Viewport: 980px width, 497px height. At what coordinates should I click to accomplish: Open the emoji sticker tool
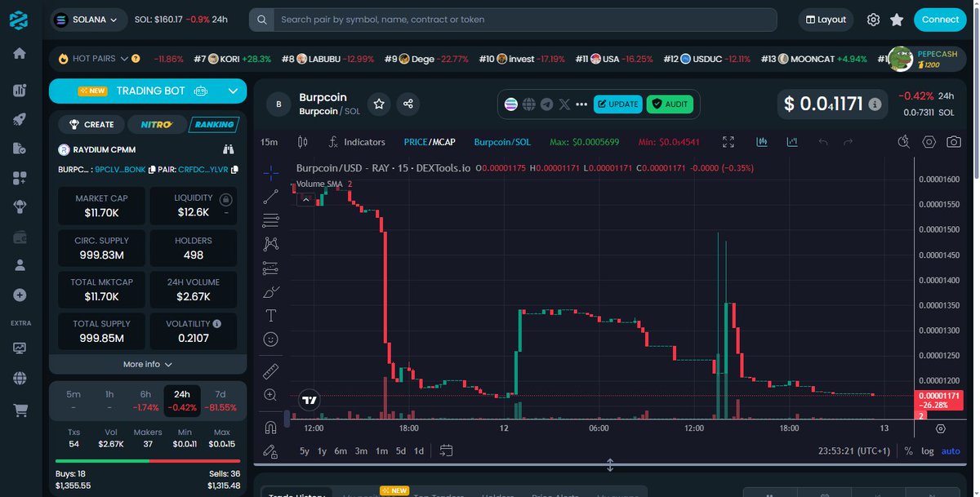[x=271, y=339]
